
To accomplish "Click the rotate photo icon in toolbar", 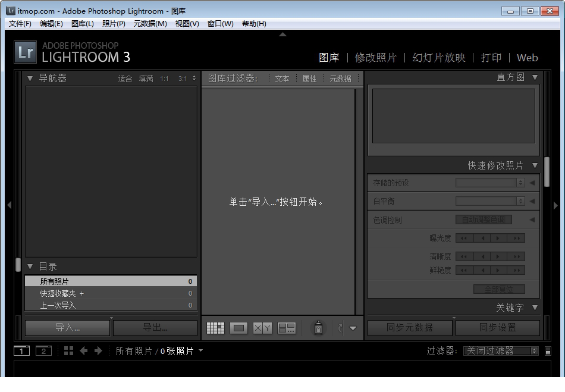I will tap(340, 328).
